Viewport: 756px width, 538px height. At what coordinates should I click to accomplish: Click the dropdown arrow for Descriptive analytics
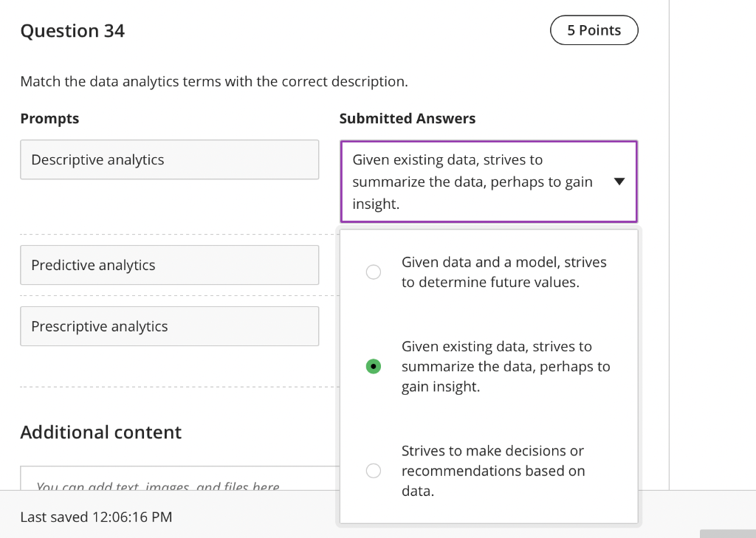(619, 182)
